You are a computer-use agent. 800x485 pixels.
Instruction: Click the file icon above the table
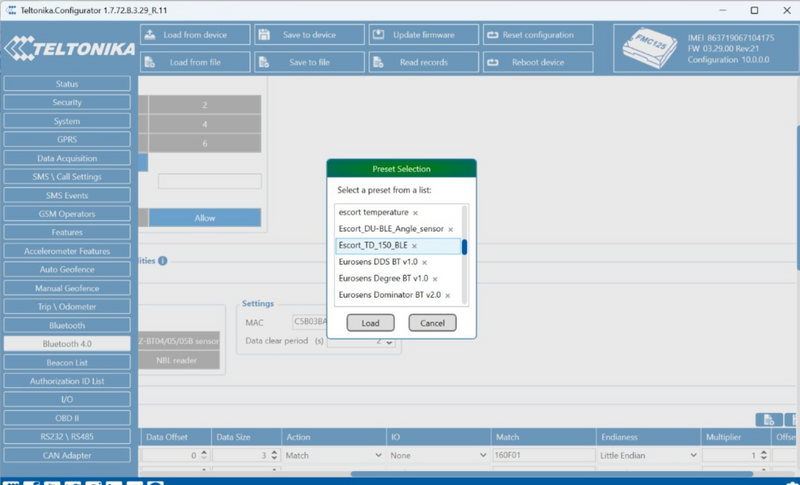[x=769, y=420]
